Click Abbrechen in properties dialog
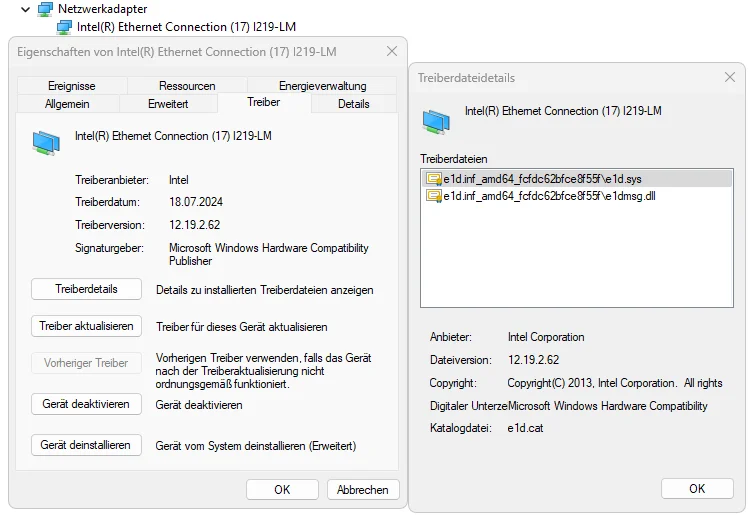 [363, 490]
